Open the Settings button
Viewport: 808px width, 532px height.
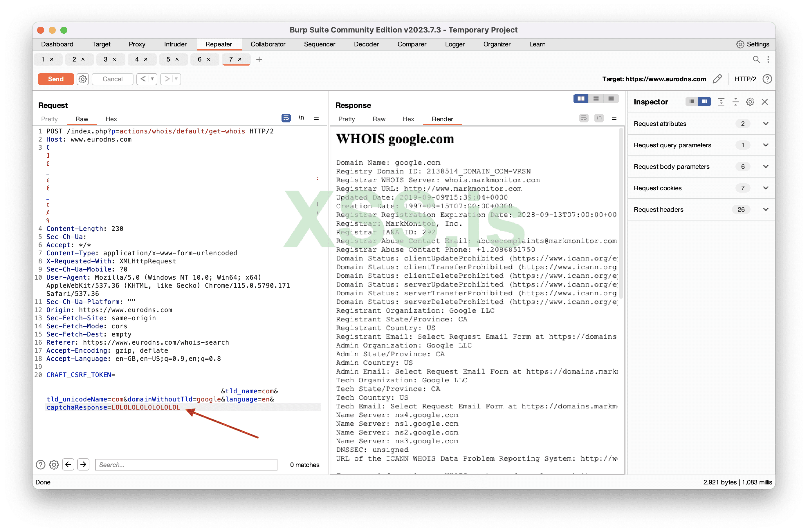[x=753, y=44]
